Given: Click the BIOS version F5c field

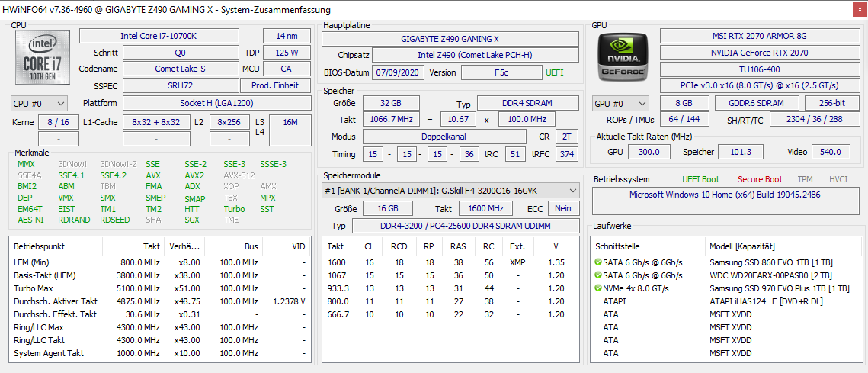Looking at the screenshot, I should point(501,72).
